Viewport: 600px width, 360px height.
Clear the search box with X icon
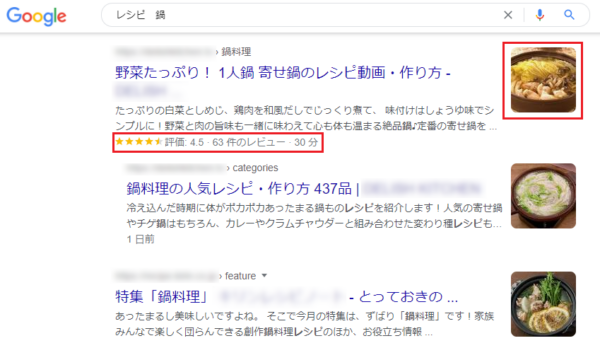pos(508,15)
